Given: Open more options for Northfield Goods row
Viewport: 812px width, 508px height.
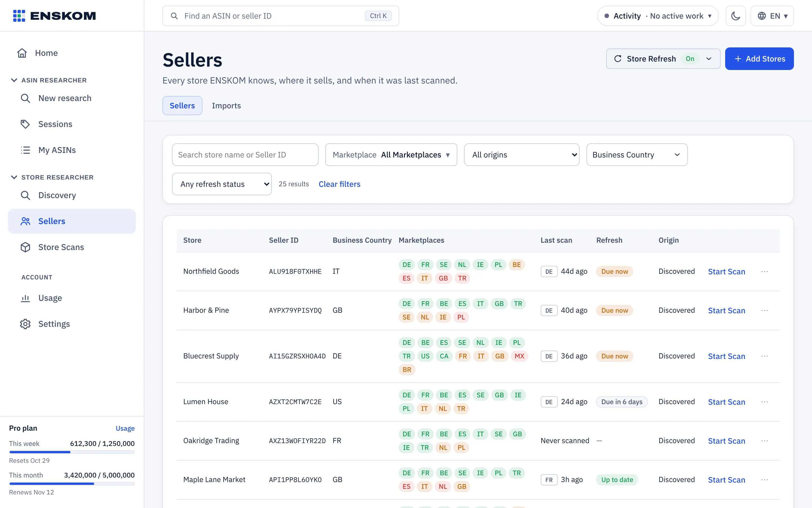Looking at the screenshot, I should click(765, 271).
